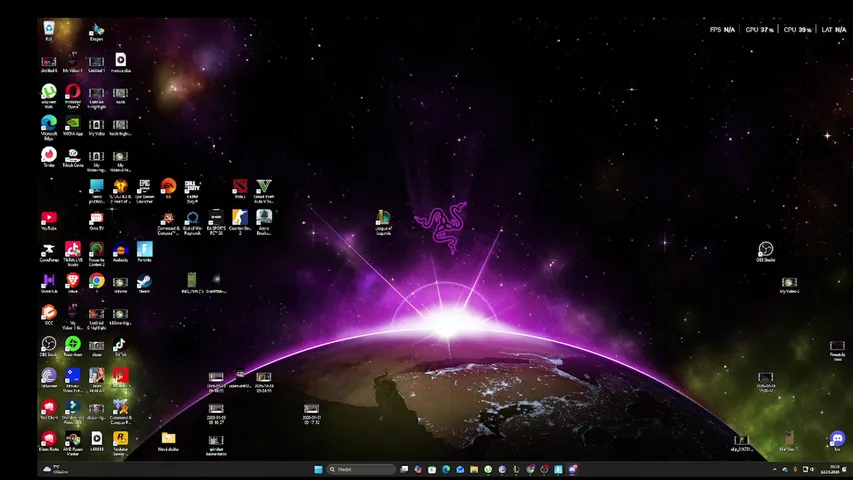Screen dimensions: 853x480
Task: Open the AMD Ryzen Master shortcut
Action: click(73, 443)
